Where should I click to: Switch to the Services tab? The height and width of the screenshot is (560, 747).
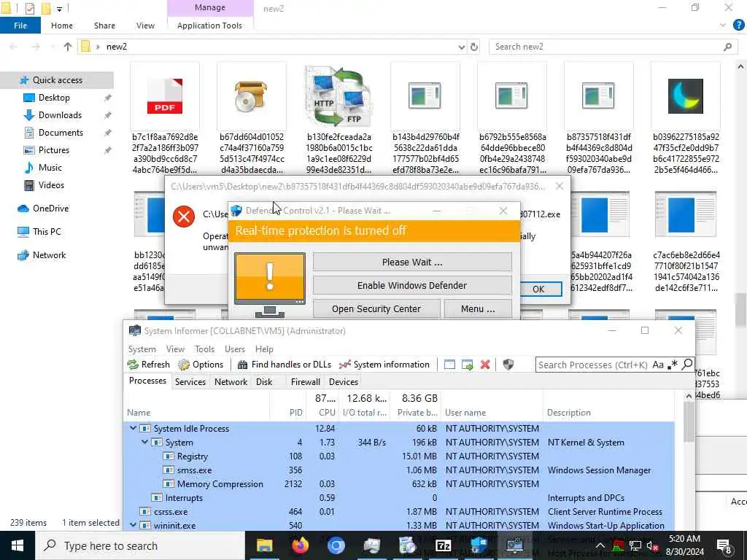point(190,381)
